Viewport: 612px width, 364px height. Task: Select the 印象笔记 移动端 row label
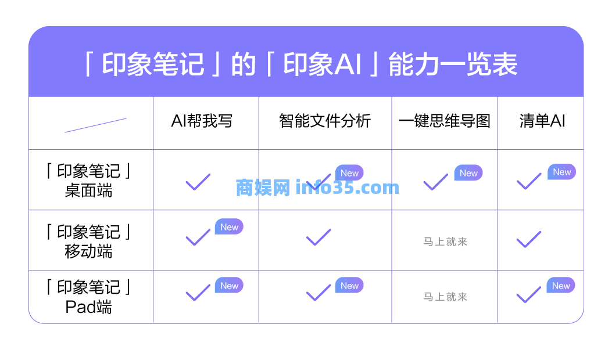tap(89, 241)
